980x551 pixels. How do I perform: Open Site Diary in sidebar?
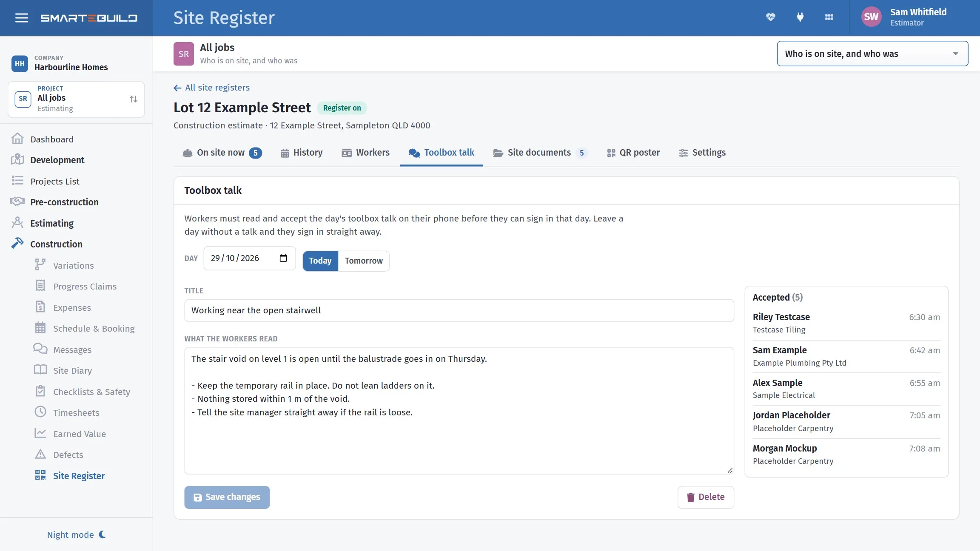[72, 370]
